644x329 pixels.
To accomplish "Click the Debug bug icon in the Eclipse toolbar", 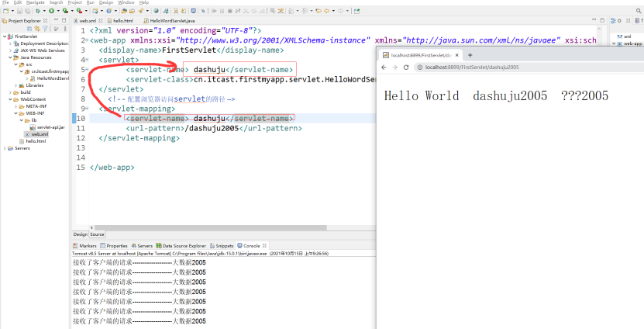I will (x=38, y=11).
